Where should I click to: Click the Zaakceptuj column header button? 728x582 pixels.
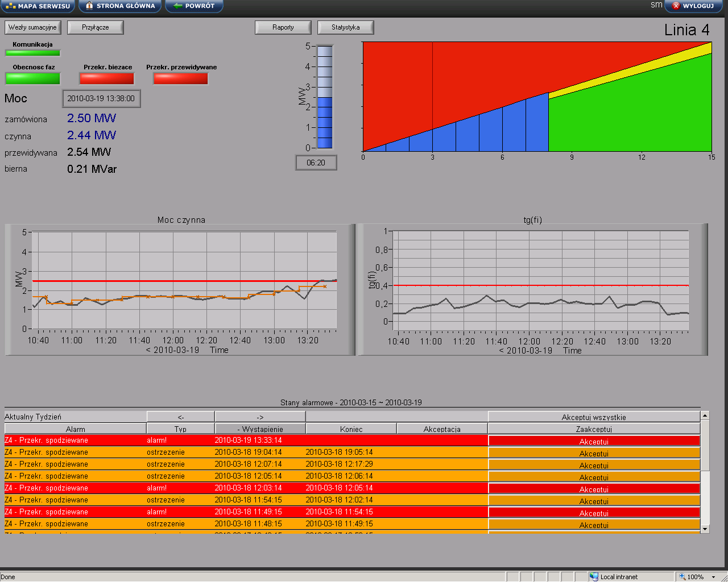pos(594,429)
